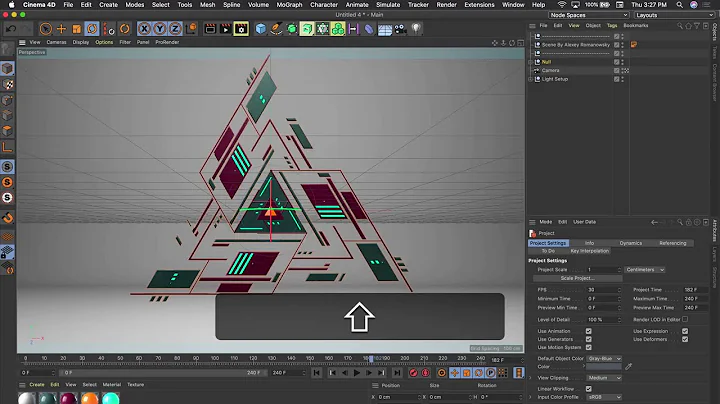Screen dimensions: 720x404
Task: Open the Info tab
Action: (x=590, y=243)
